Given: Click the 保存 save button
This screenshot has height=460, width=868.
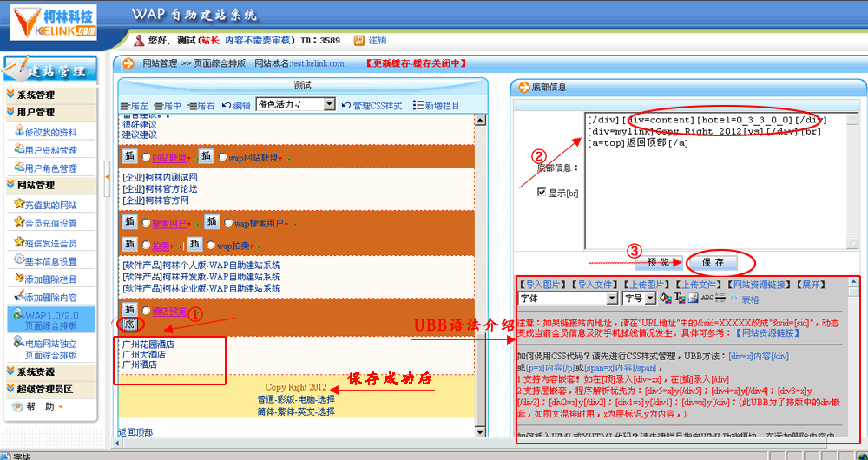Looking at the screenshot, I should [x=713, y=263].
